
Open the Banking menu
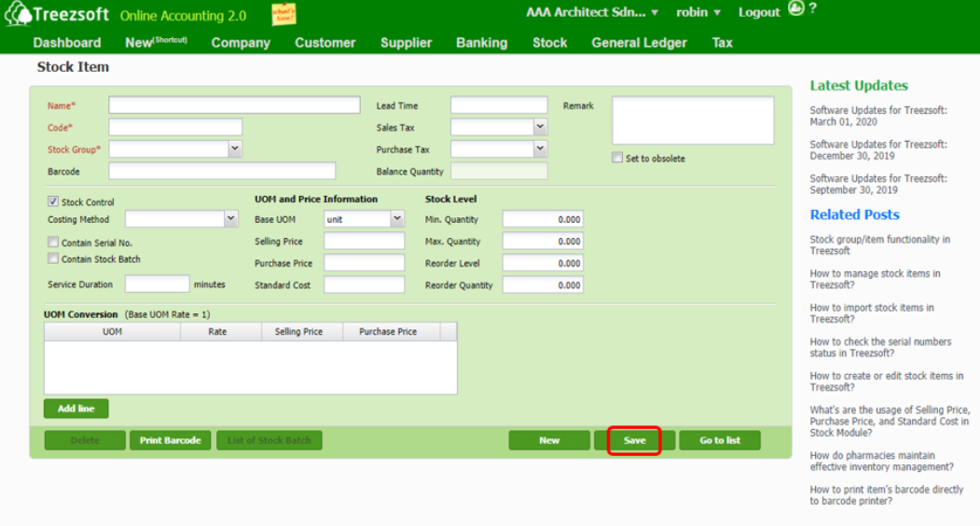pos(481,43)
